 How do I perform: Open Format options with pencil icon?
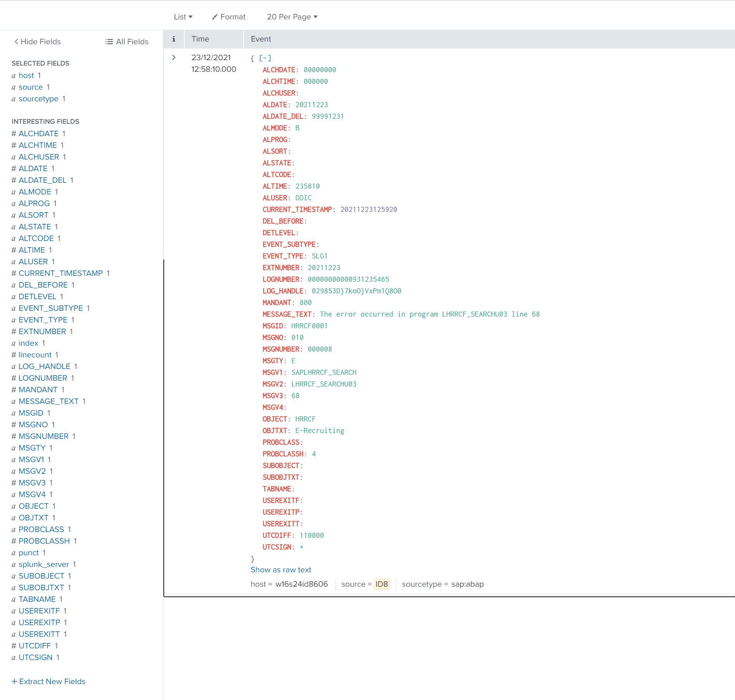pos(229,17)
